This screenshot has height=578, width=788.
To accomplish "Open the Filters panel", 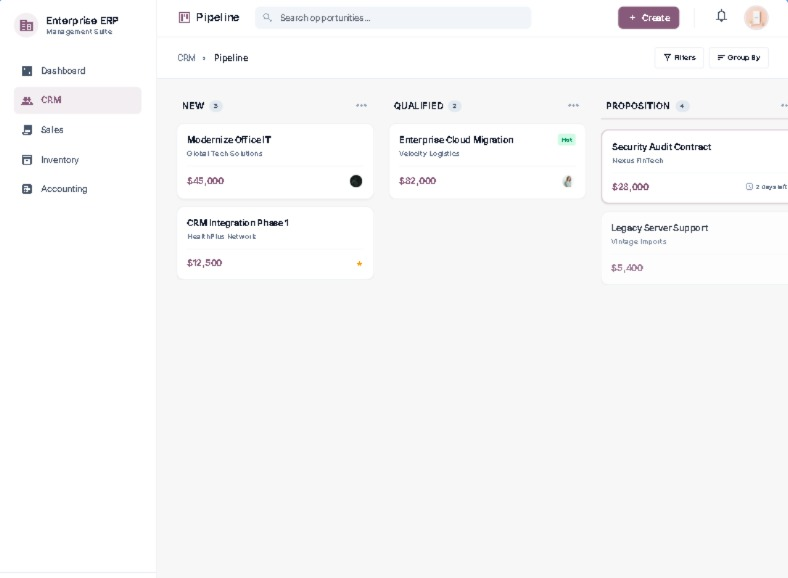I will pyautogui.click(x=679, y=57).
